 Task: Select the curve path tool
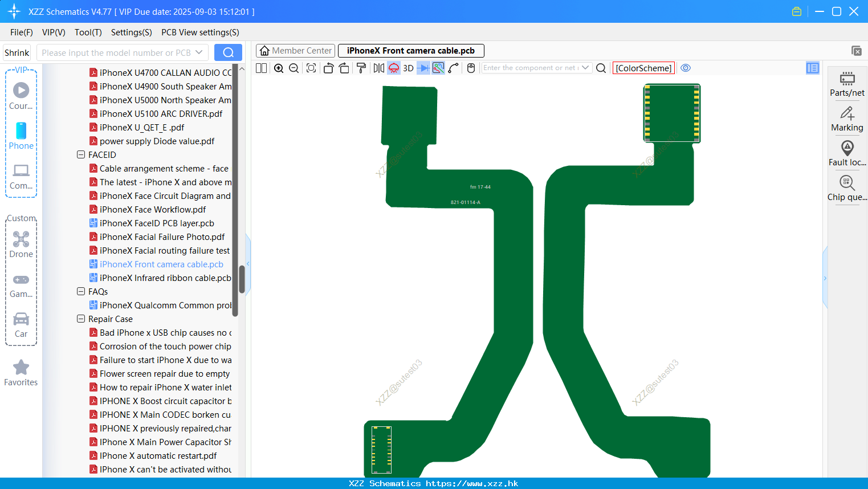[x=453, y=68]
